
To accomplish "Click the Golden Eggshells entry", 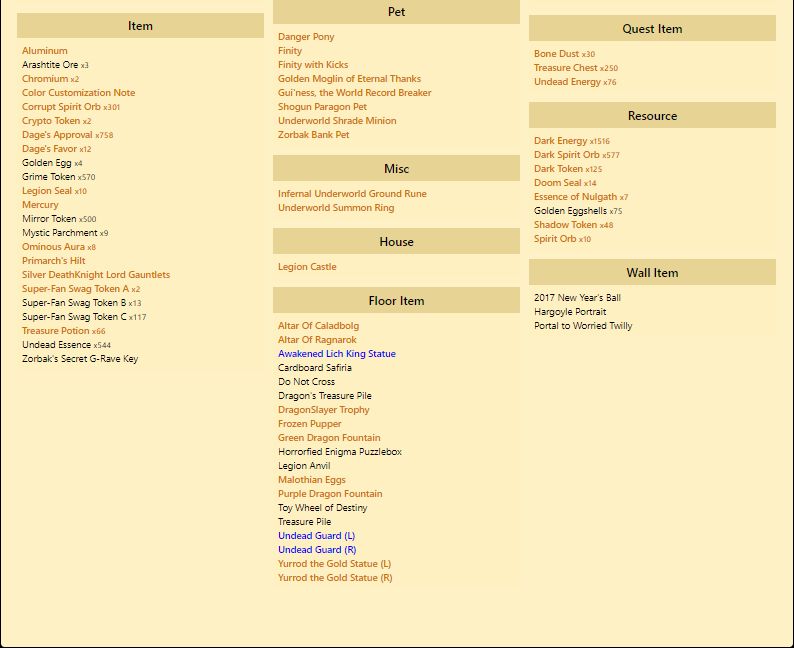I will click(x=570, y=211).
